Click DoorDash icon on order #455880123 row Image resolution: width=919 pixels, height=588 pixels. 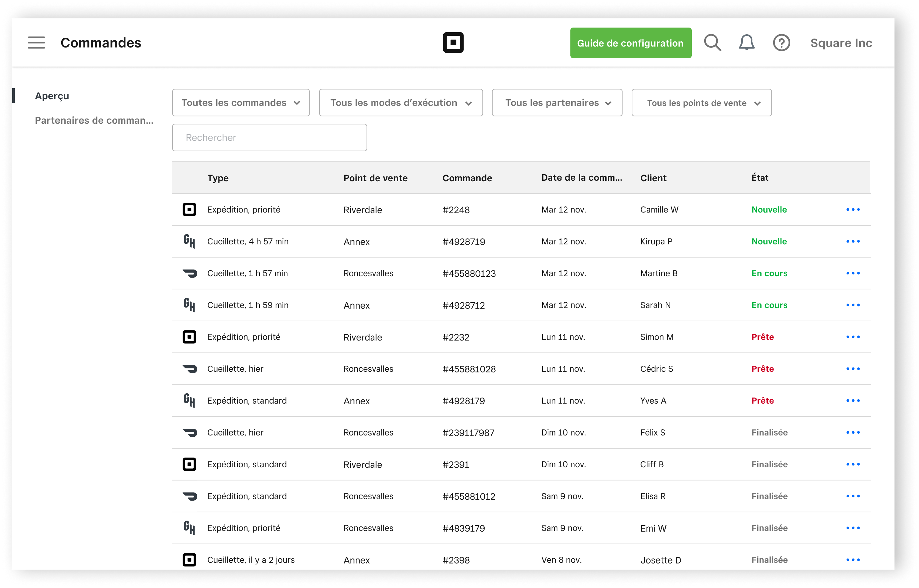tap(190, 273)
